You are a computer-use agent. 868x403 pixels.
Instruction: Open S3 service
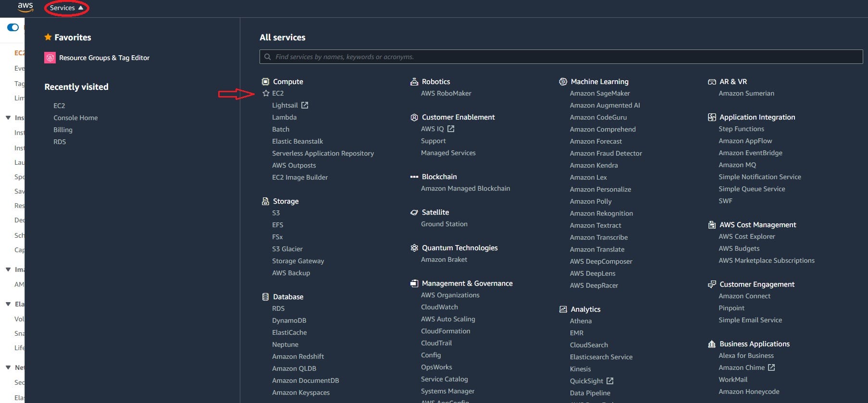click(276, 213)
